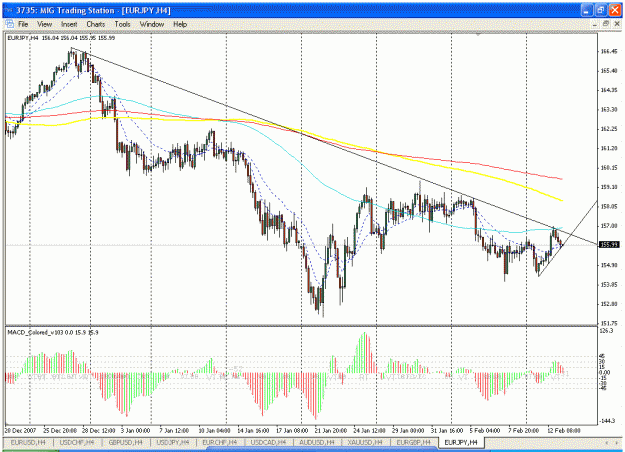Screen dimensions: 625x452
Task: Open the File menu
Action: pyautogui.click(x=23, y=24)
